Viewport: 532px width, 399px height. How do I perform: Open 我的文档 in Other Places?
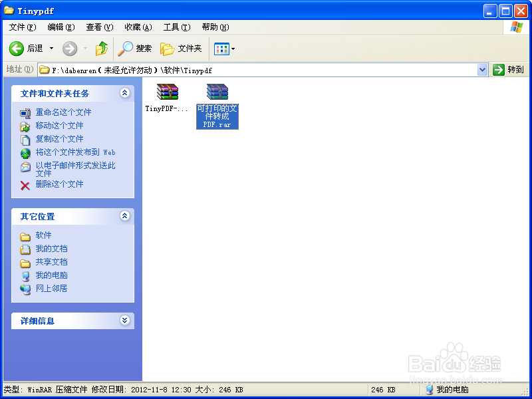[52, 249]
